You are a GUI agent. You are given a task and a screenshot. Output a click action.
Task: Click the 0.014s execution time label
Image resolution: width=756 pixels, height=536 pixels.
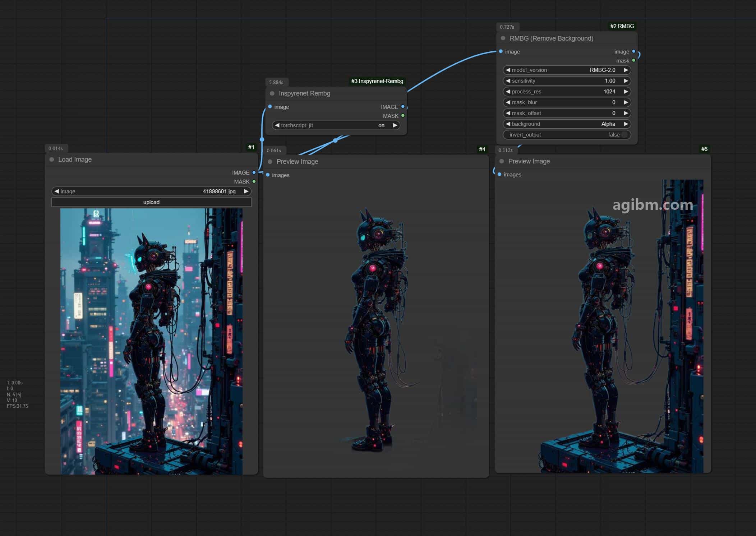56,148
